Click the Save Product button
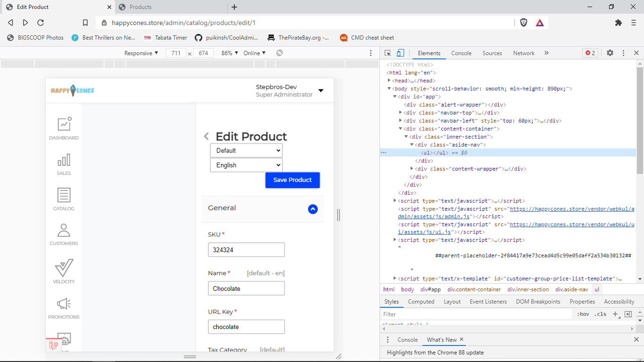The width and height of the screenshot is (644, 362). 292,180
